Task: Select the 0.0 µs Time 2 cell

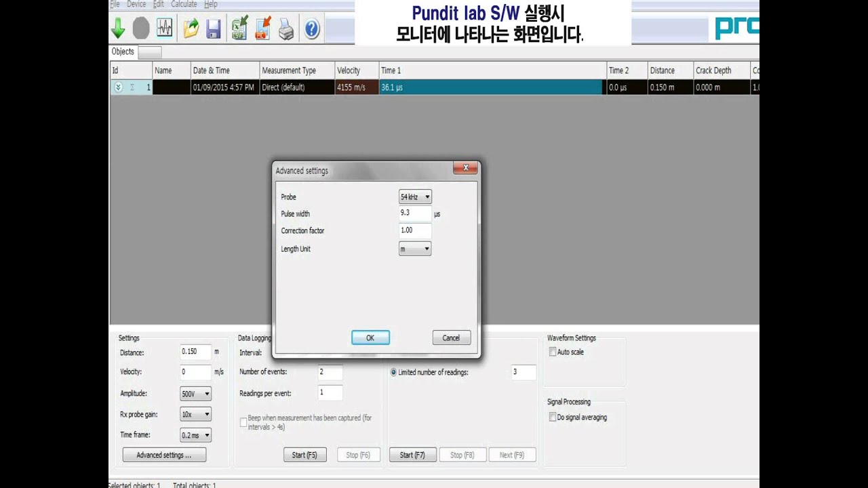Action: [x=627, y=87]
